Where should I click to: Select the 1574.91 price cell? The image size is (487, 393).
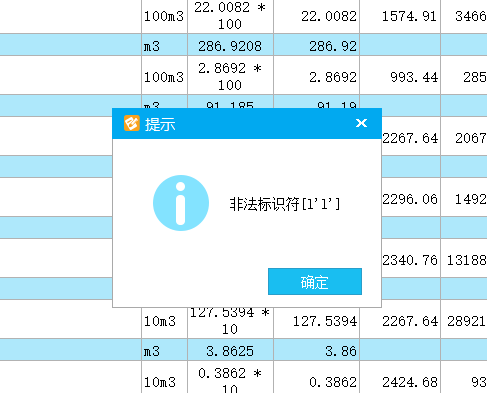click(400, 16)
